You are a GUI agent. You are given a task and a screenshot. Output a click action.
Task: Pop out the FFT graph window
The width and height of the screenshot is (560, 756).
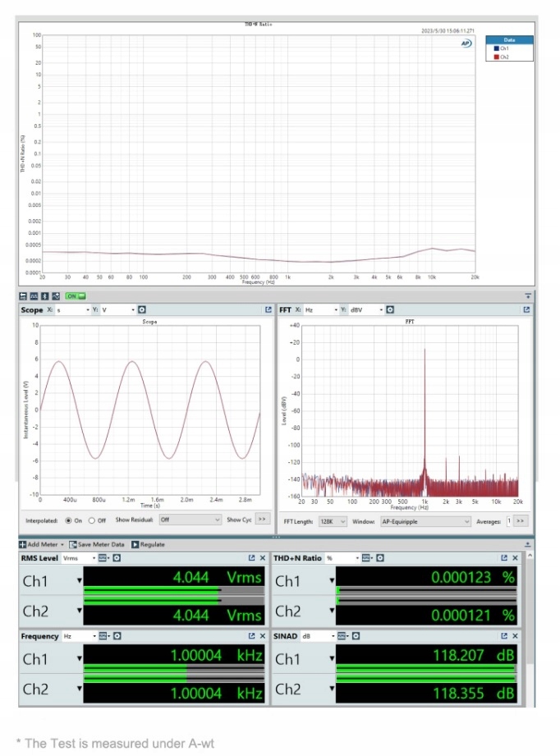[x=526, y=309]
